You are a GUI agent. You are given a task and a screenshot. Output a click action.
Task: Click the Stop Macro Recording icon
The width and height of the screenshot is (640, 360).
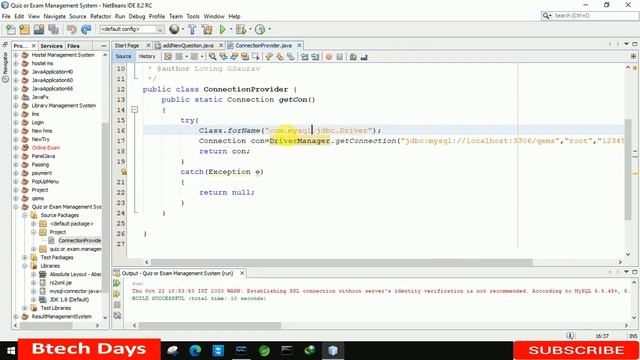tap(340, 57)
